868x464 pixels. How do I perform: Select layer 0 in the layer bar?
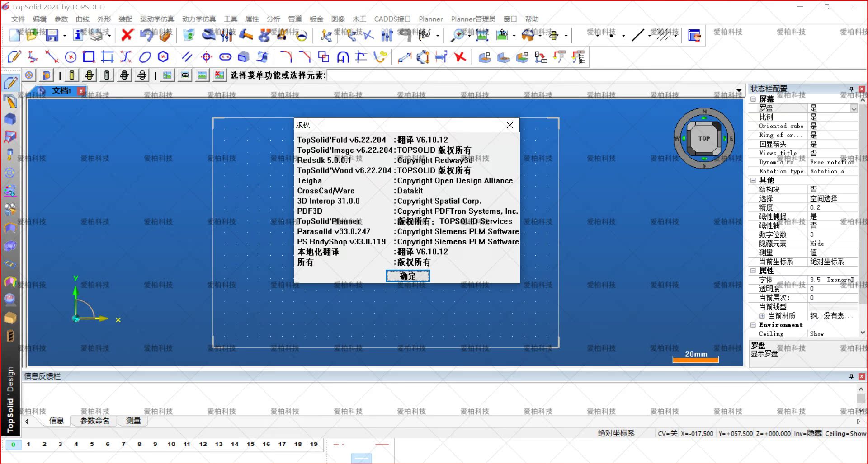pos(13,445)
